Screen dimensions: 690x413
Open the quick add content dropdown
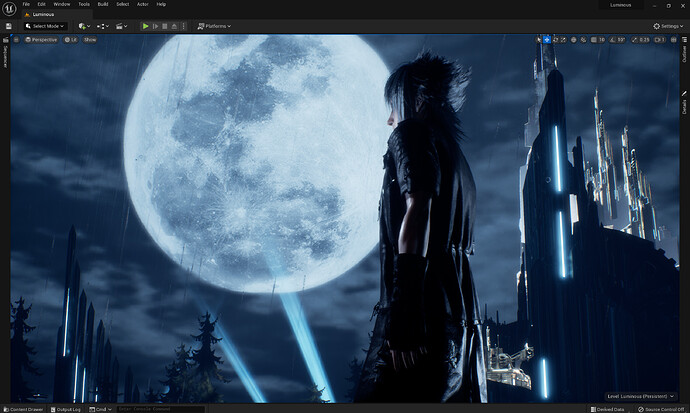(x=84, y=26)
